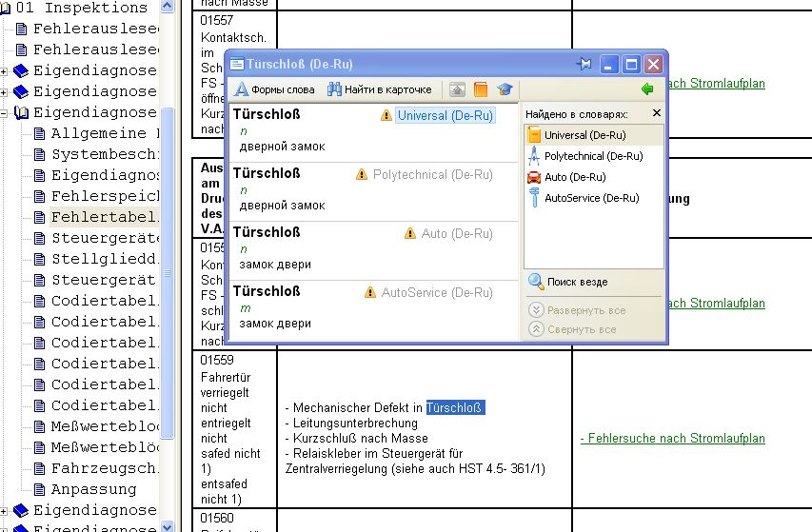
Task: Click the Auto (De-Ru) card header
Action: point(457,233)
